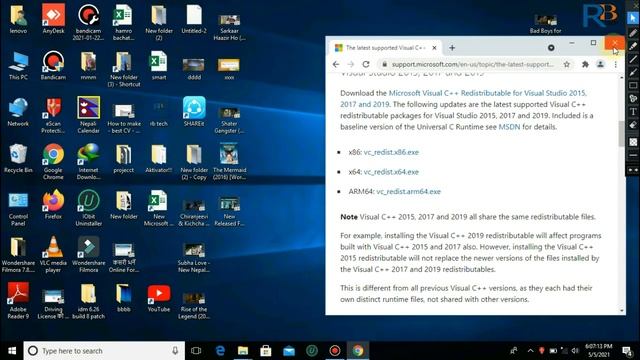
Task: Click the Bandicam recording taskbar icon
Action: (x=335, y=351)
